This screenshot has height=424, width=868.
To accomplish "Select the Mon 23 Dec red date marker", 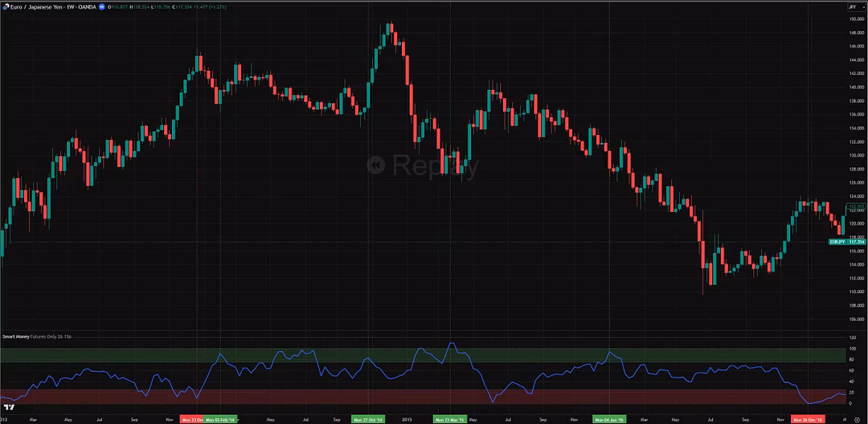I will click(191, 419).
